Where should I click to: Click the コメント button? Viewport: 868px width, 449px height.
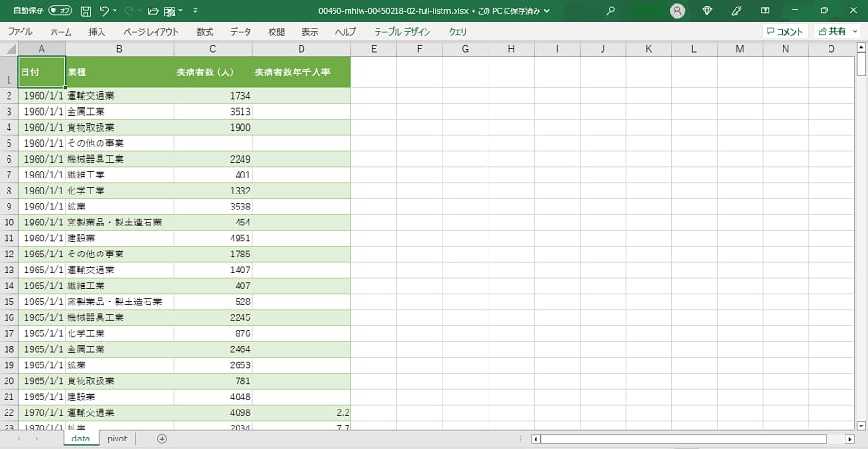tap(783, 31)
